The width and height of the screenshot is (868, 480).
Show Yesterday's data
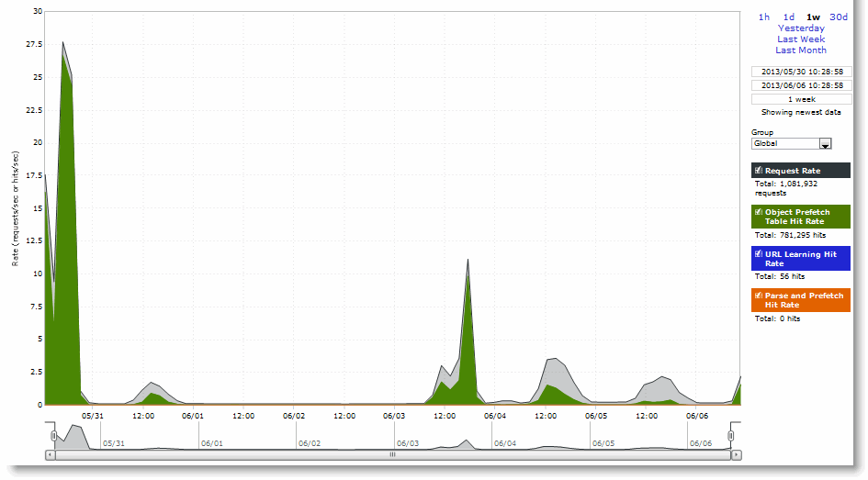pos(801,28)
